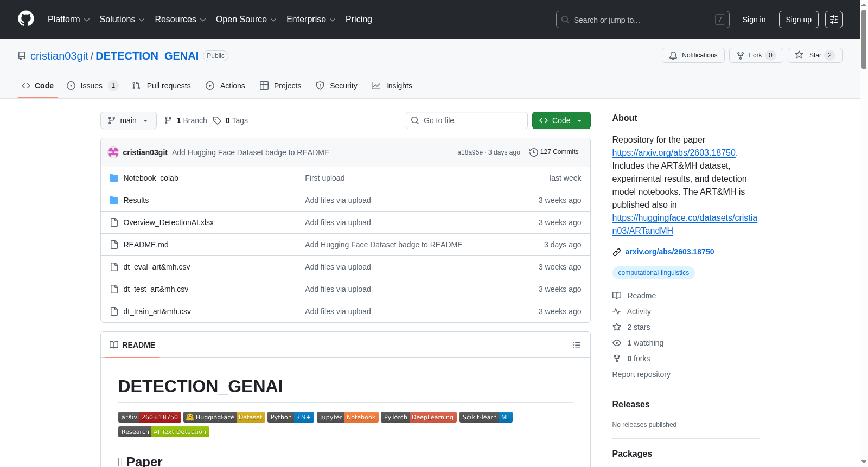Open the huggingface.co dataset link in About
The image size is (868, 467).
[685, 224]
